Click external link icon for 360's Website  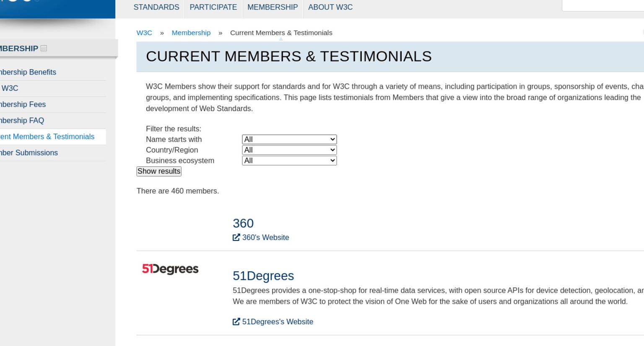coord(236,238)
